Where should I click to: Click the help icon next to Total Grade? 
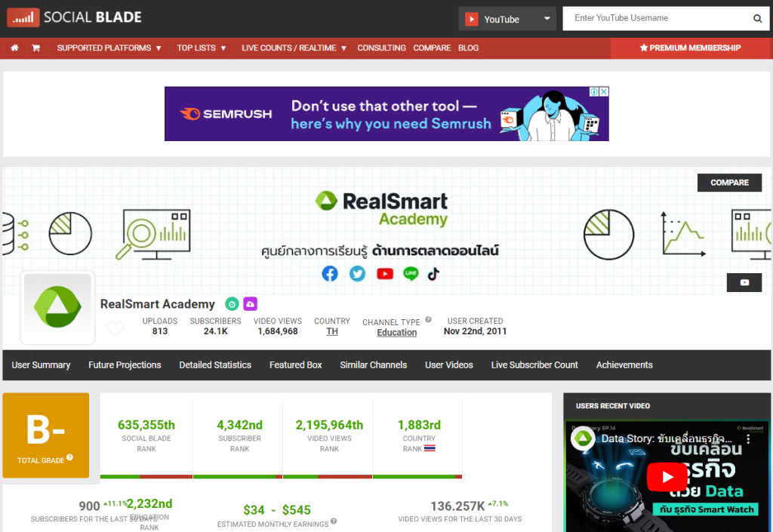point(69,457)
